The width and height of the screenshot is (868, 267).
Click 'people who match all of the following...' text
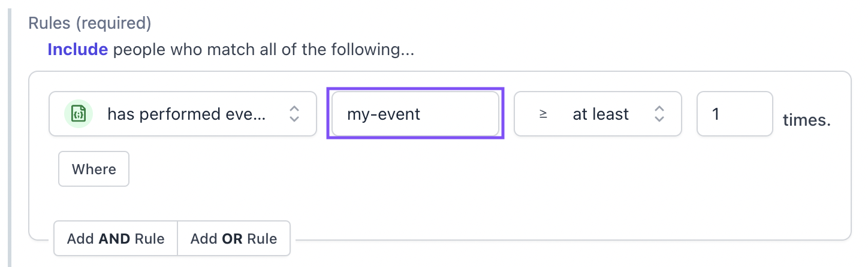264,50
